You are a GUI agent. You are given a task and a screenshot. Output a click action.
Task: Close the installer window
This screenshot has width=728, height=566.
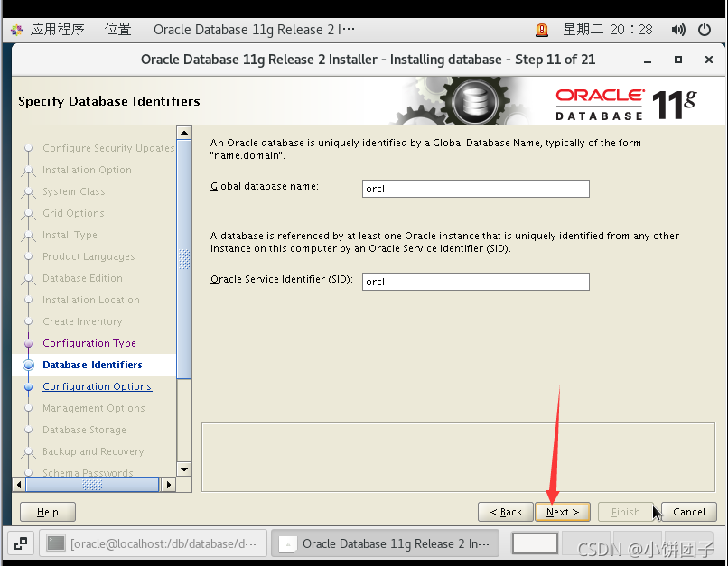708,60
